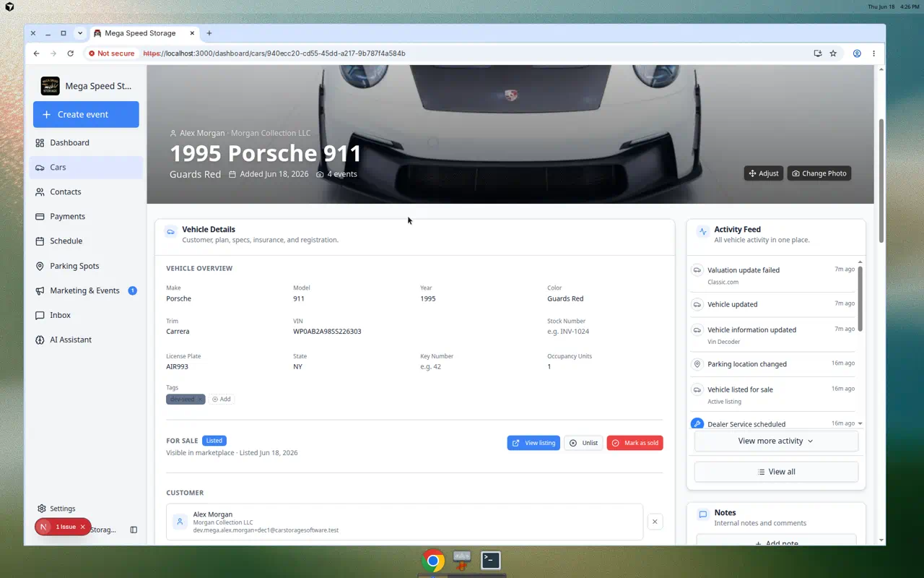Screen dimensions: 924x578
Task: Click the Color value Guards Red
Action: (x=565, y=298)
